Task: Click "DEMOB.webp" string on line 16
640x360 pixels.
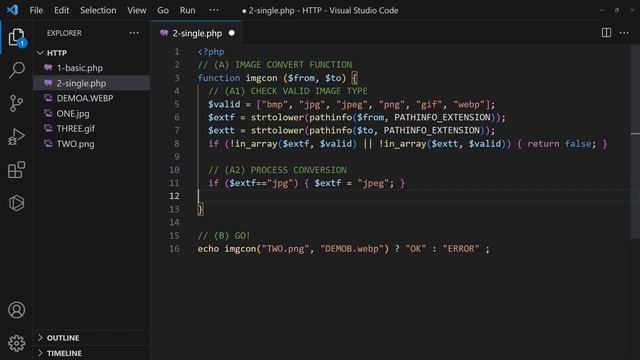Action: coord(352,249)
